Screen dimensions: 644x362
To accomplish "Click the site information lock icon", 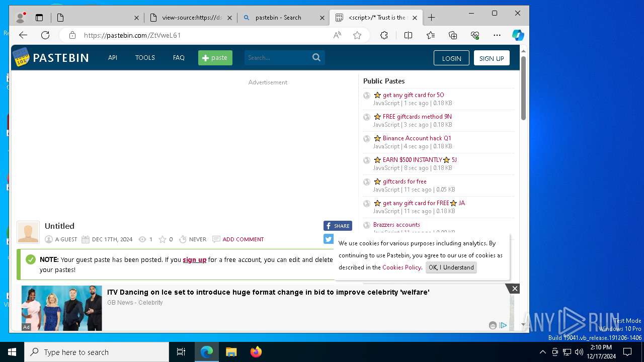I will coord(72,35).
